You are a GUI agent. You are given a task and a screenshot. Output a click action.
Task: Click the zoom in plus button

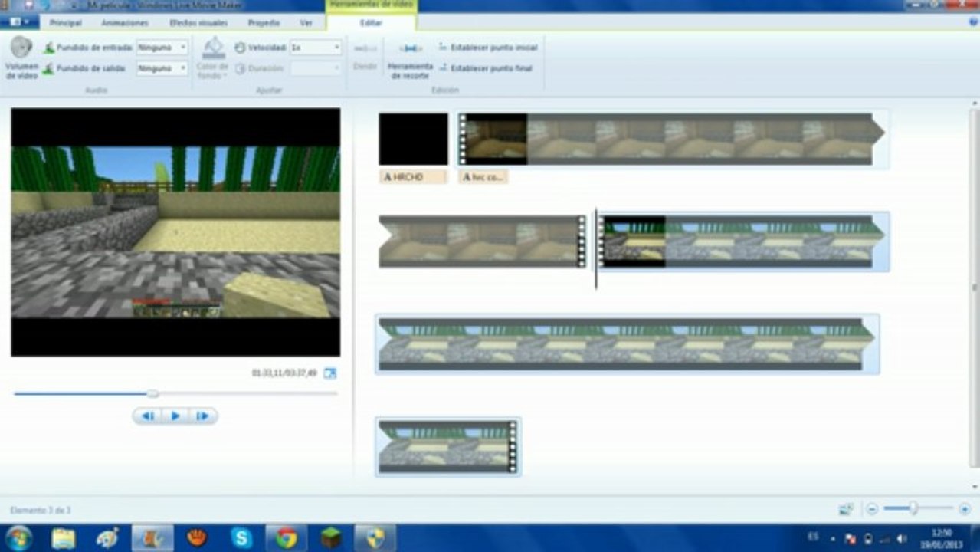coord(964,509)
